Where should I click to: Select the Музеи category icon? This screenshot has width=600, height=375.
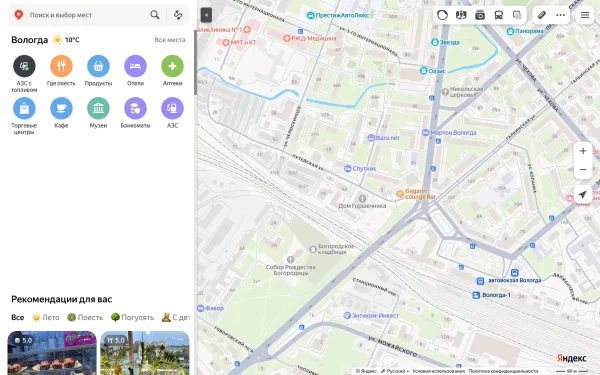(x=98, y=108)
